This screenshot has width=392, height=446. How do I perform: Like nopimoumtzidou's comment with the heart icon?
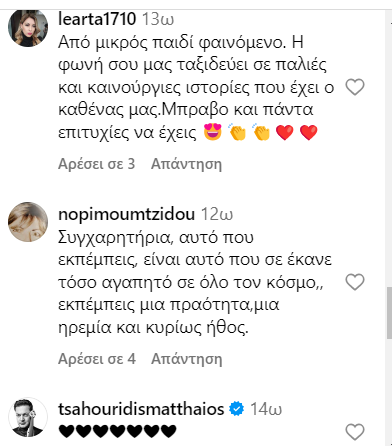[355, 282]
